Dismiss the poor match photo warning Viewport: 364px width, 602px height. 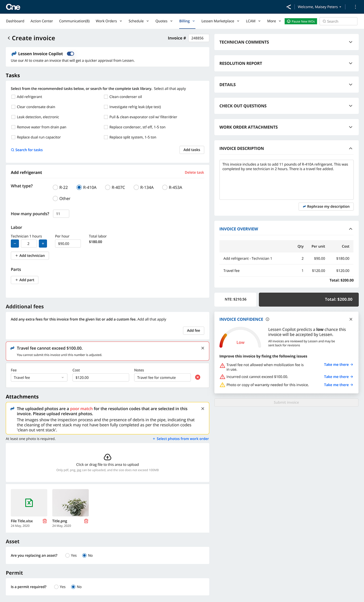coord(203,409)
